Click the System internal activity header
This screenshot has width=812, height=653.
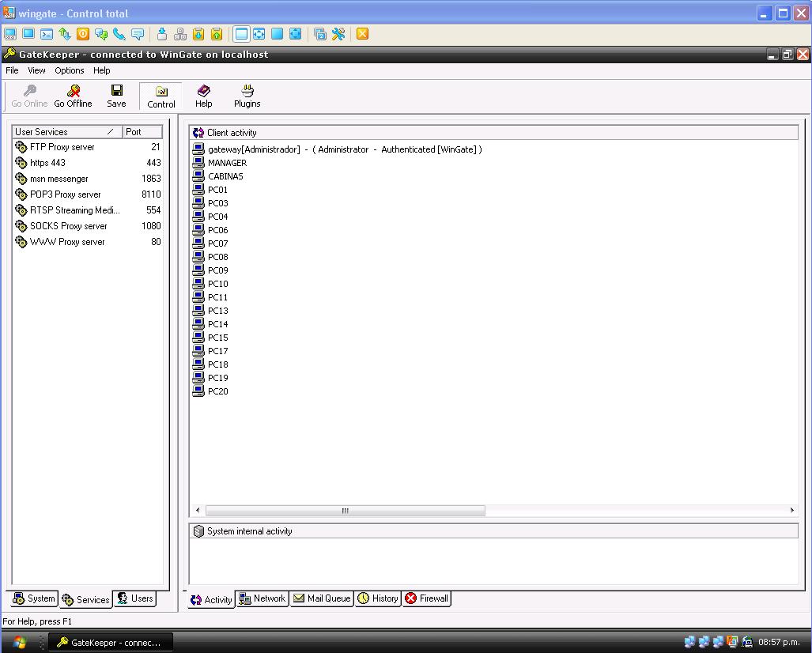point(493,531)
